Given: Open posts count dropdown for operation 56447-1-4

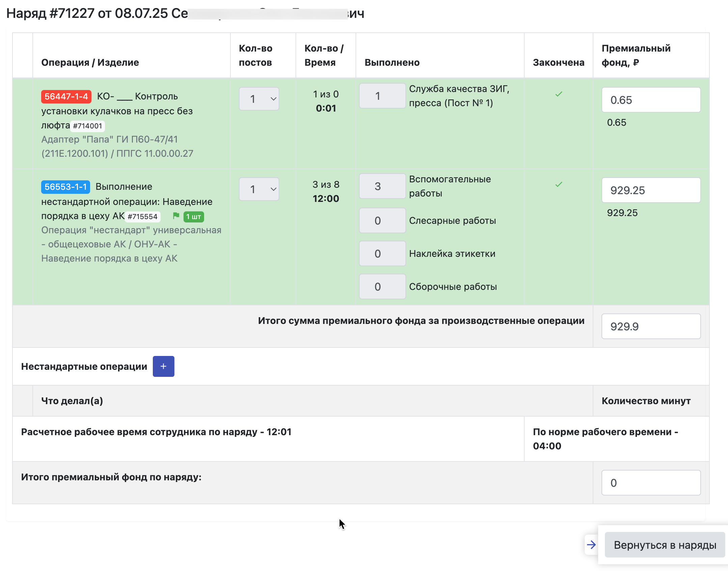Looking at the screenshot, I should click(x=259, y=99).
